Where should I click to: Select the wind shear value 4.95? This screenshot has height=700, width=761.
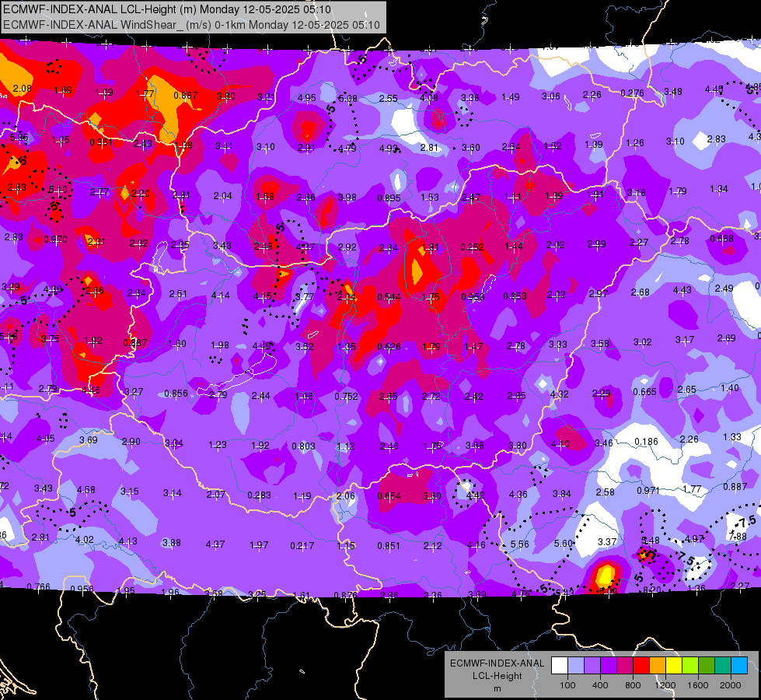(x=307, y=98)
